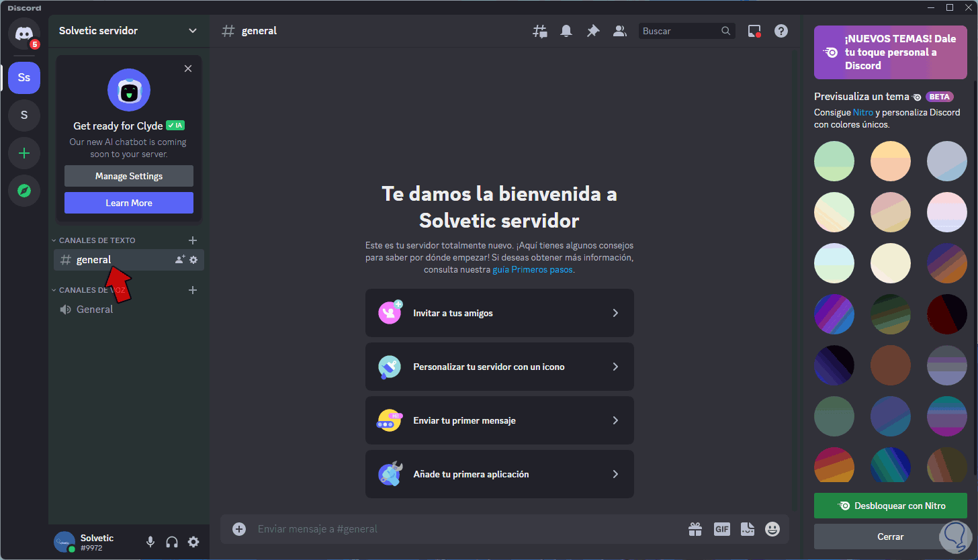Show pinned messages with the pin icon
Screen dimensions: 978x560
(593, 31)
